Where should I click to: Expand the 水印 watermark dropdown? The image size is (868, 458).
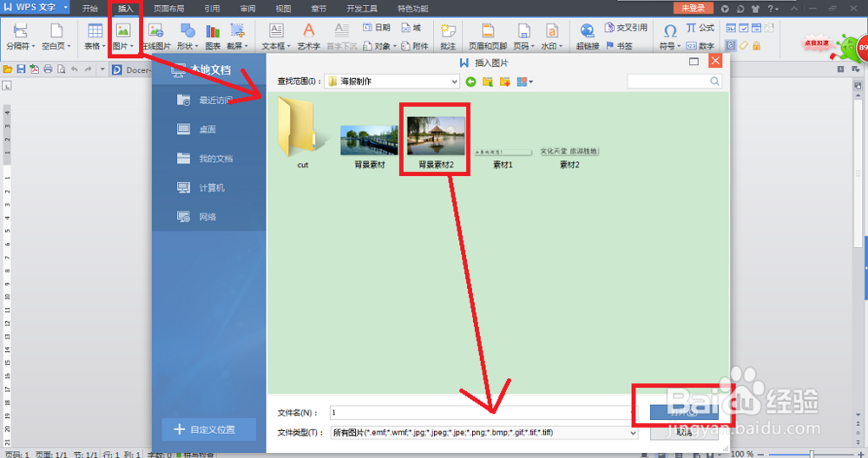coord(561,47)
